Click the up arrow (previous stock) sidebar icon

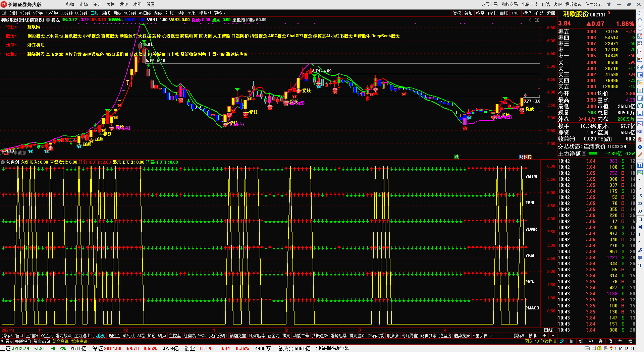click(640, 21)
